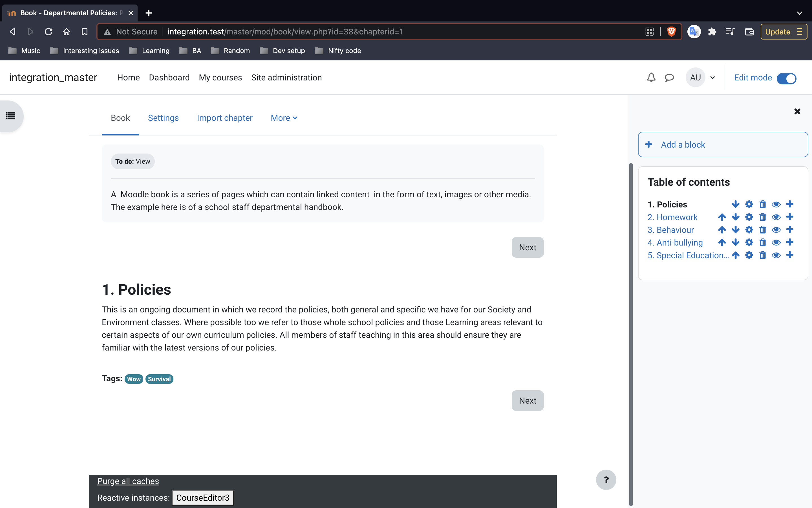Open notifications bell
The height and width of the screenshot is (508, 812).
point(651,78)
